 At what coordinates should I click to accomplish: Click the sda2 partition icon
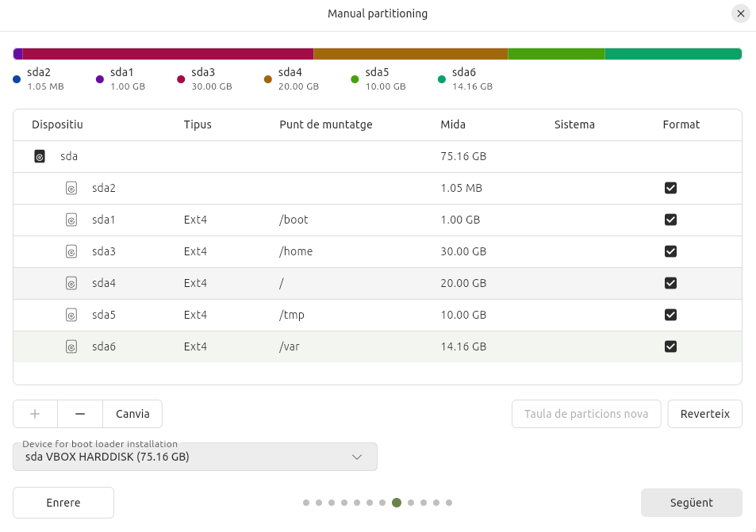pyautogui.click(x=71, y=188)
